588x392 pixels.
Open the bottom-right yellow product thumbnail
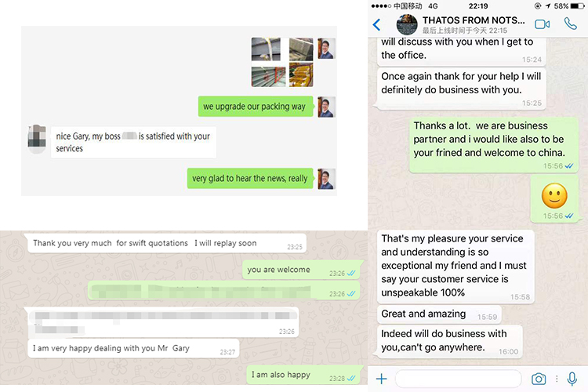(x=301, y=75)
